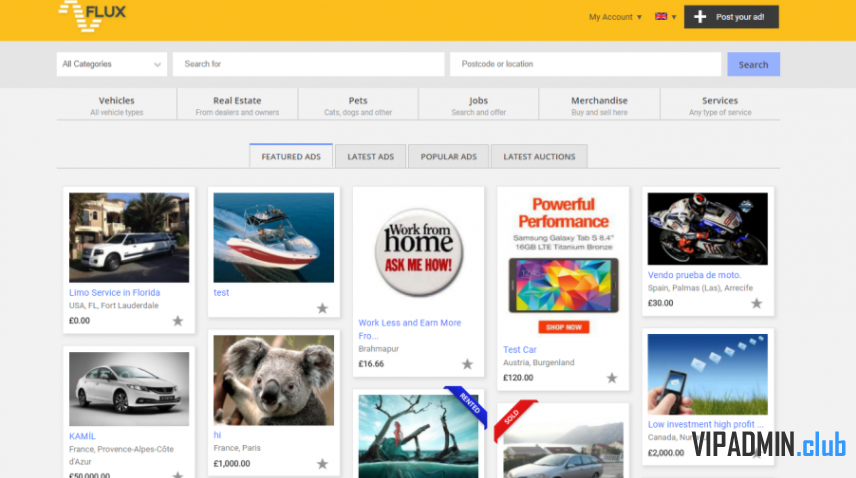
Task: Click the 'USA, FL, Fort Lauderdale' location text
Action: 114,306
